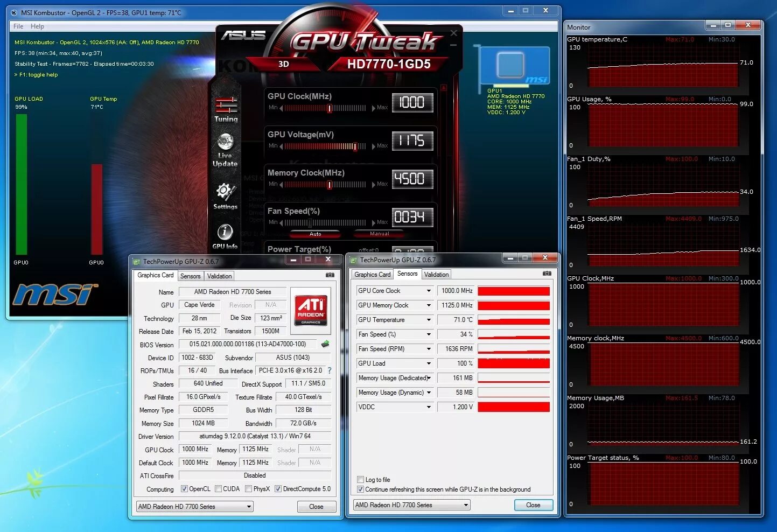Increase Memory Clock with the Max arrow
The image size is (777, 532).
click(374, 185)
